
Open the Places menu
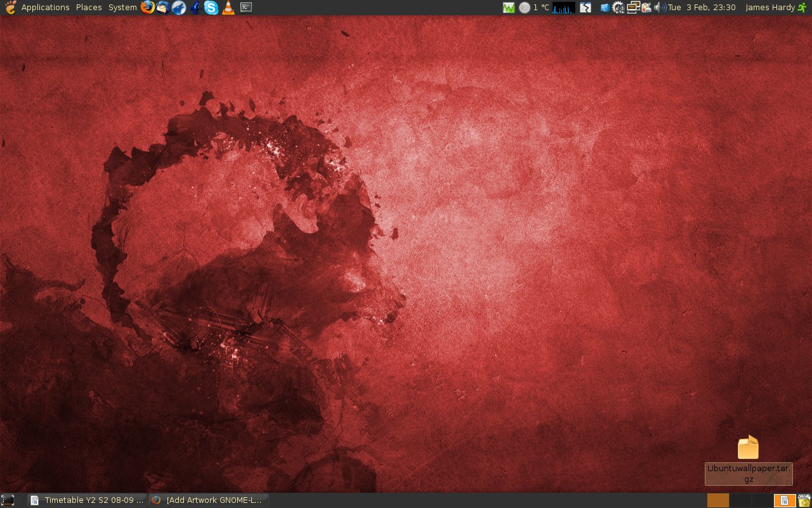point(89,8)
